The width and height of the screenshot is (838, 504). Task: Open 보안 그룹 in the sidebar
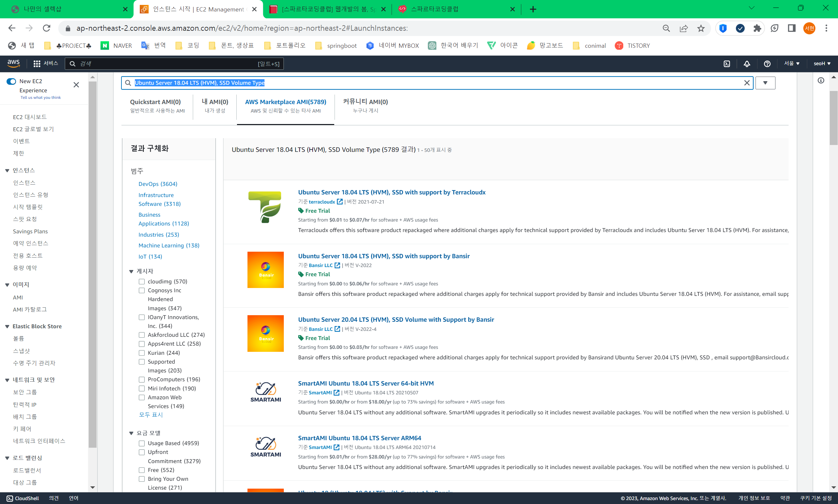(25, 392)
